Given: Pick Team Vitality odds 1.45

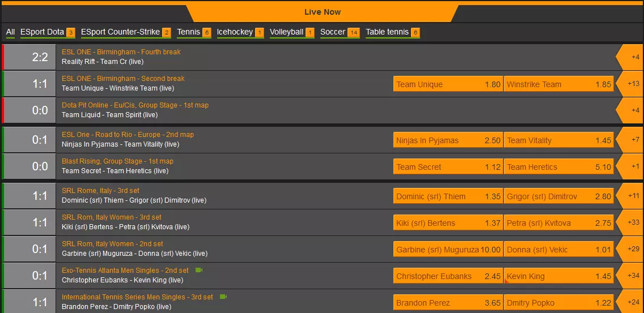Looking at the screenshot, I should (x=559, y=140).
